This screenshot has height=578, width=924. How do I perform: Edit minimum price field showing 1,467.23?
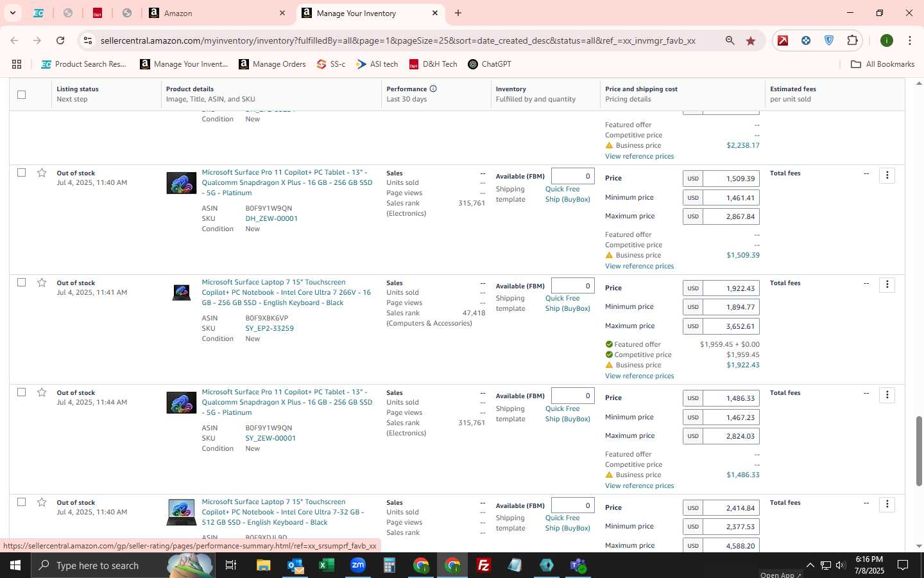point(732,417)
